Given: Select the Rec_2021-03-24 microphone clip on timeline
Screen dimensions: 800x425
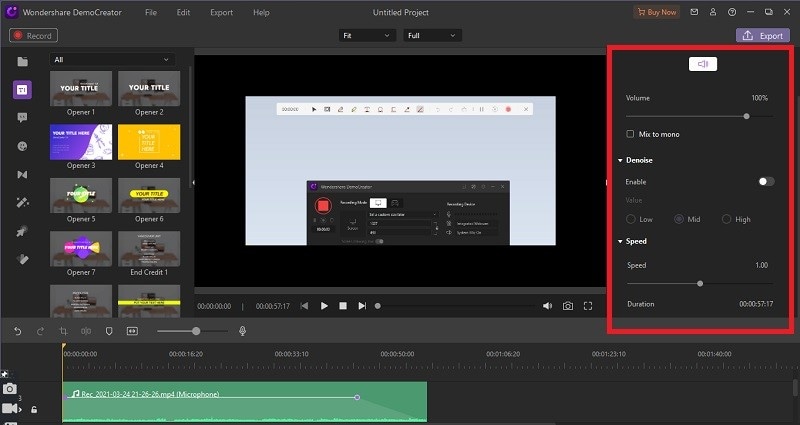Looking at the screenshot, I should tap(244, 402).
